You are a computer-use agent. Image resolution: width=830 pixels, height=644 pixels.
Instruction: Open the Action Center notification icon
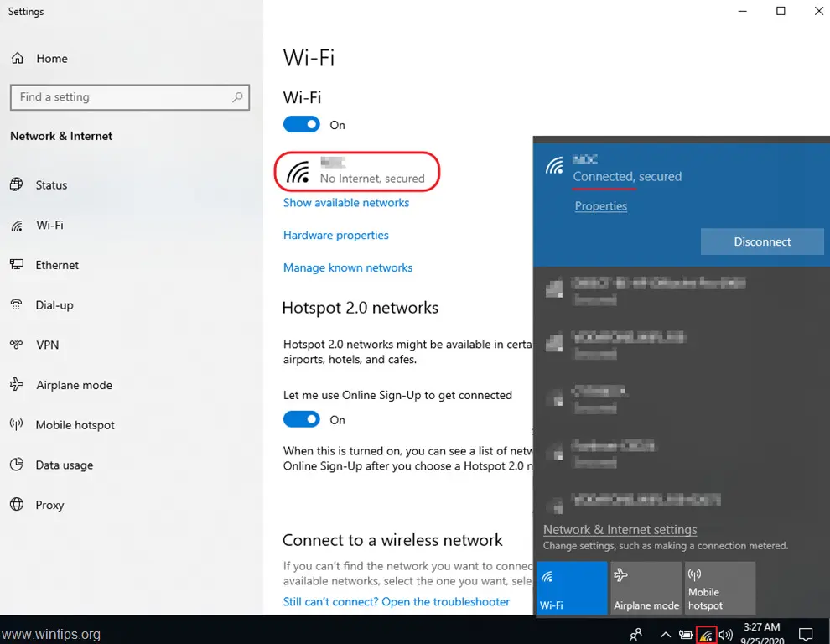(x=806, y=634)
